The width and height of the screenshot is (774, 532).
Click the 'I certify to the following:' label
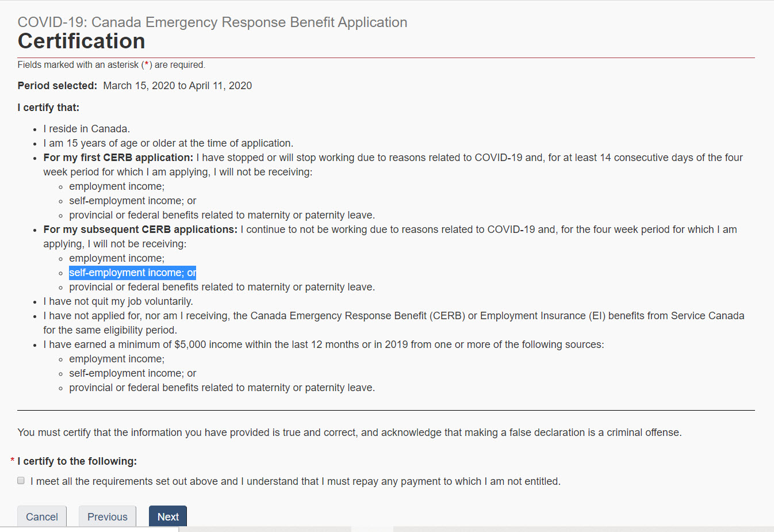click(78, 461)
